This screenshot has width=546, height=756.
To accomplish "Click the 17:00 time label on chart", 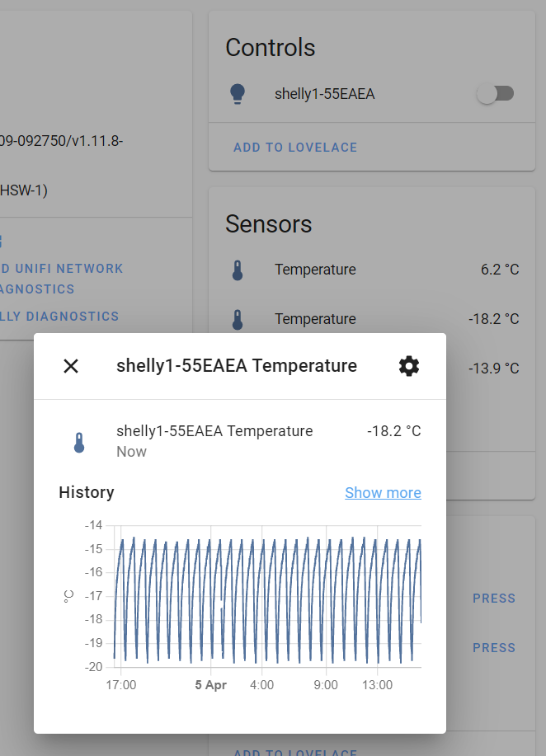I will (121, 685).
